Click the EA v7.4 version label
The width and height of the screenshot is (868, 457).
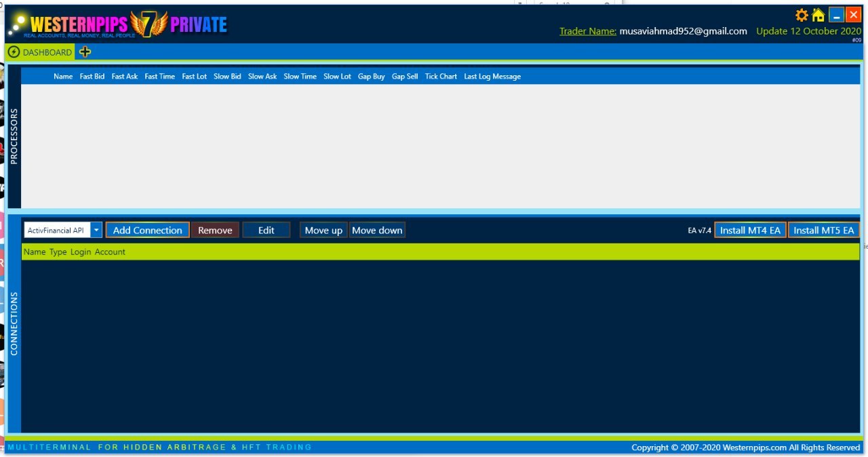(x=699, y=231)
